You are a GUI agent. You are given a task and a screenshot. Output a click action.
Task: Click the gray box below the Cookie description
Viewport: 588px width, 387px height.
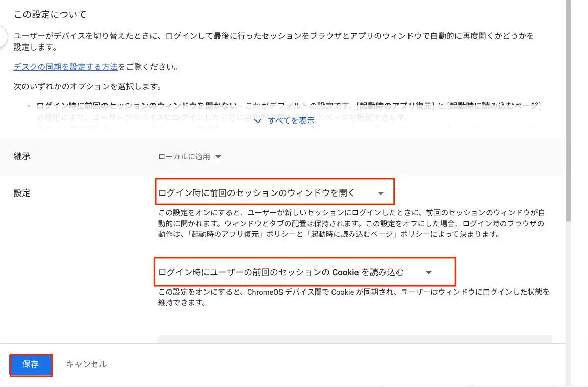point(354,339)
